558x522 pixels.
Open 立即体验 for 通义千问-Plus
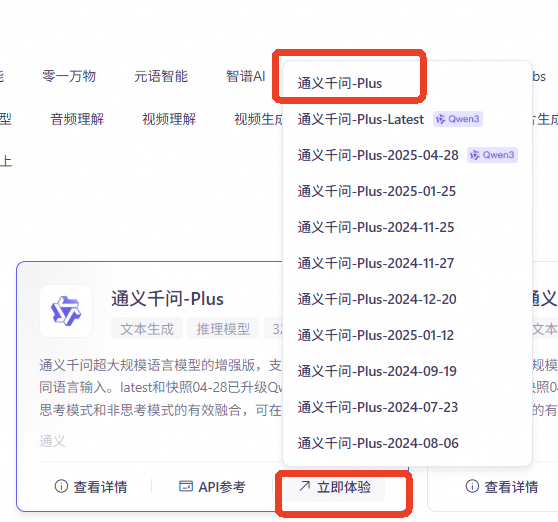(335, 486)
